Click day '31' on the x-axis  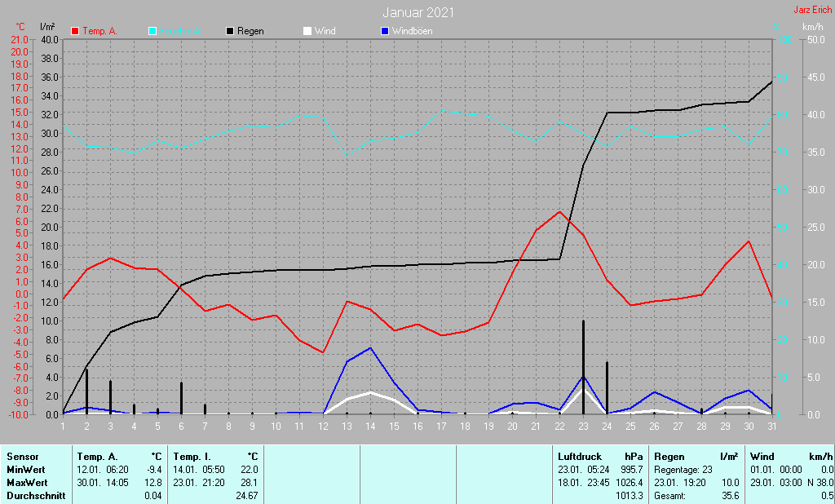click(771, 427)
